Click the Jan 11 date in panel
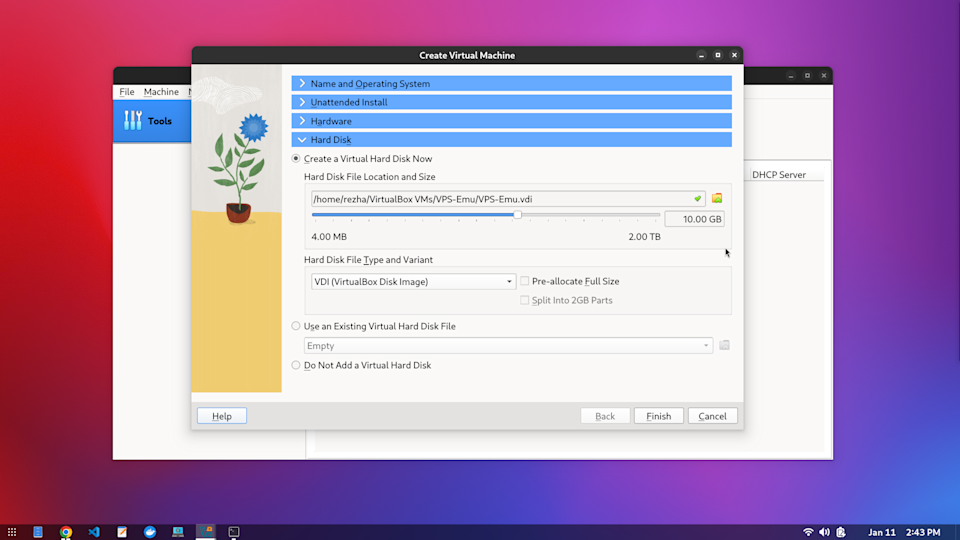 (882, 532)
